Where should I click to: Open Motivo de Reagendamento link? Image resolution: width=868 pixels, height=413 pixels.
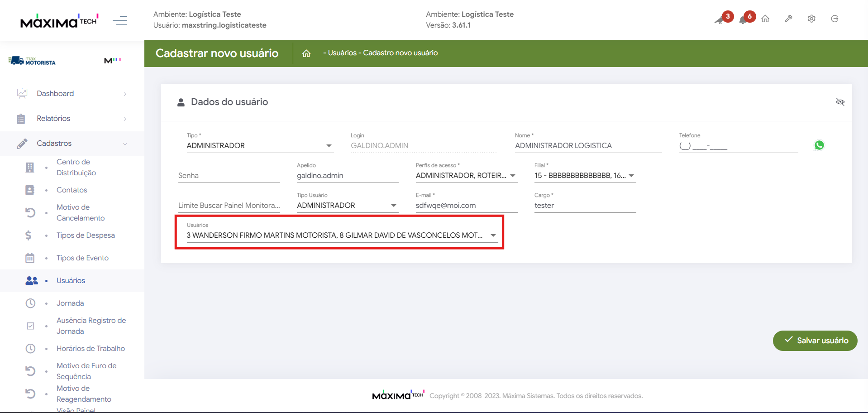point(84,394)
